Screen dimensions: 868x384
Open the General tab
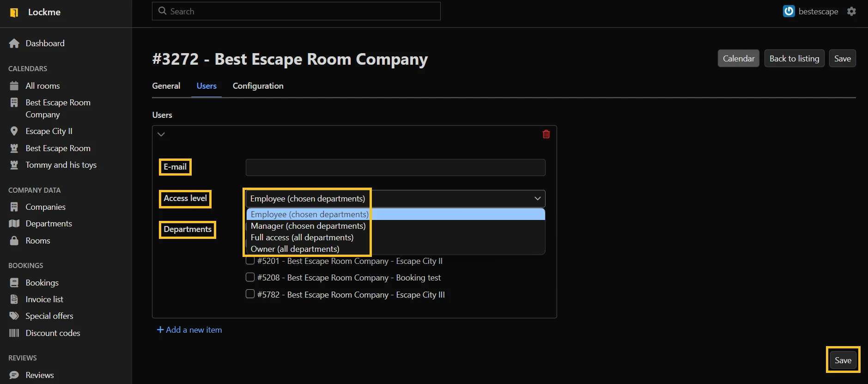pyautogui.click(x=166, y=86)
